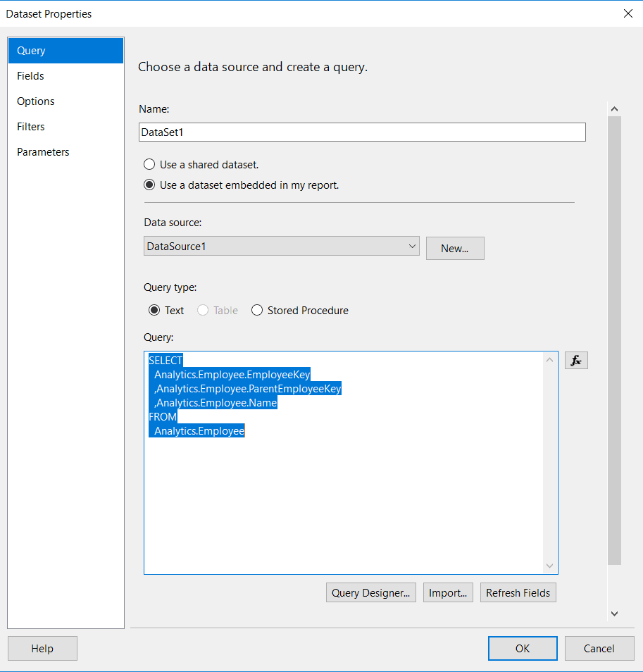Click query box scroll down arrow

(x=550, y=566)
